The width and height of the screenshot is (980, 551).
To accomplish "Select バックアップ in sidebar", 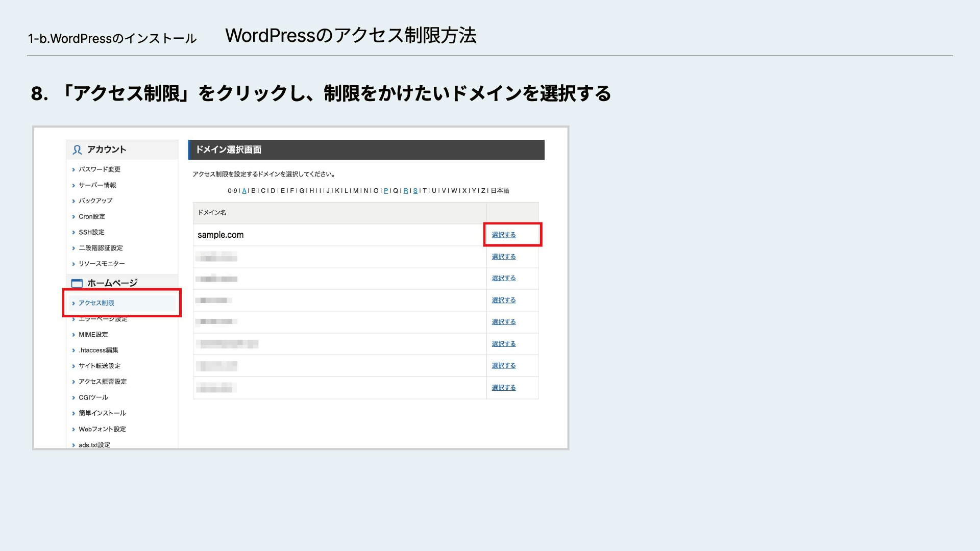I will tap(95, 201).
